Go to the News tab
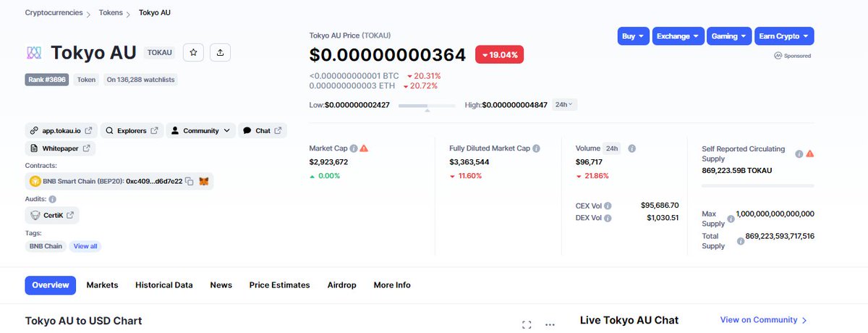The image size is (868, 333). pyautogui.click(x=221, y=285)
